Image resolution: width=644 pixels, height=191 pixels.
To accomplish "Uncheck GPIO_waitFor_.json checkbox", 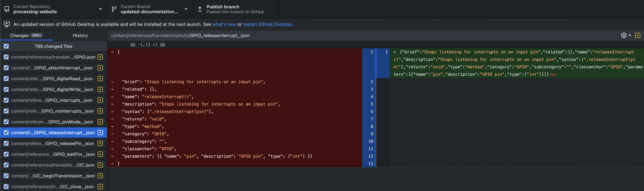I will pos(6,154).
